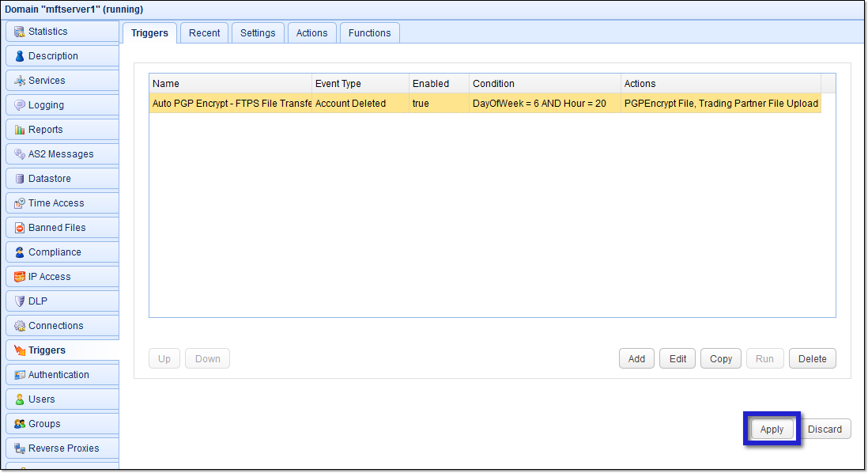
Task: Switch to the Actions tab
Action: tap(311, 32)
